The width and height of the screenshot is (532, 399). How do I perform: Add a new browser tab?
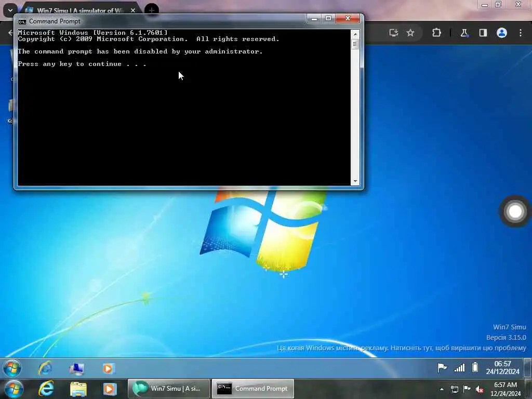point(151,10)
